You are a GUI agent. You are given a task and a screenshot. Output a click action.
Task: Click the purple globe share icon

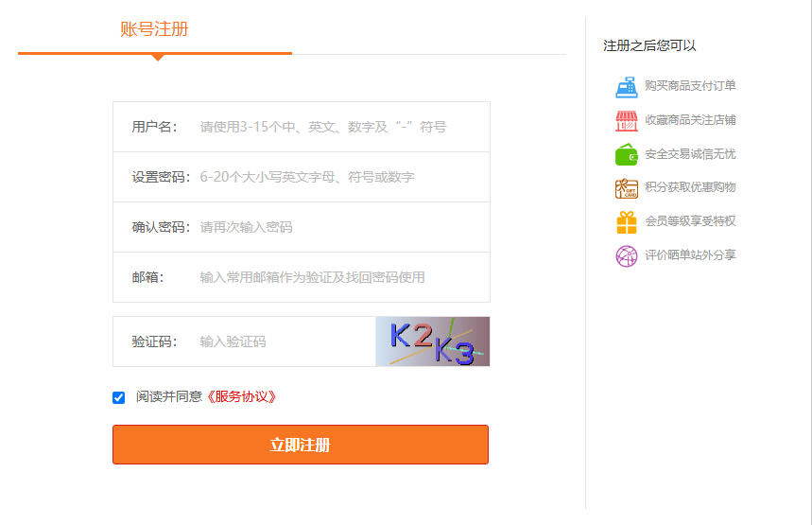[x=626, y=255]
